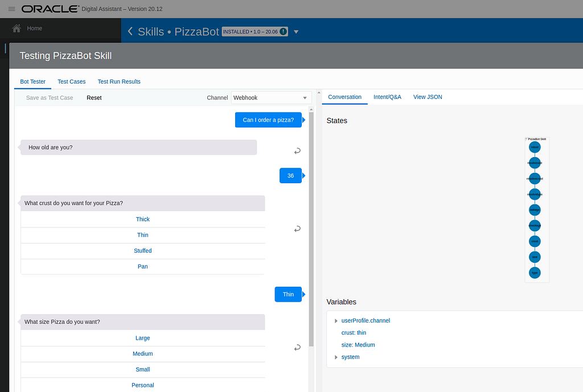Replay the 'How old are you?' response

point(297,151)
